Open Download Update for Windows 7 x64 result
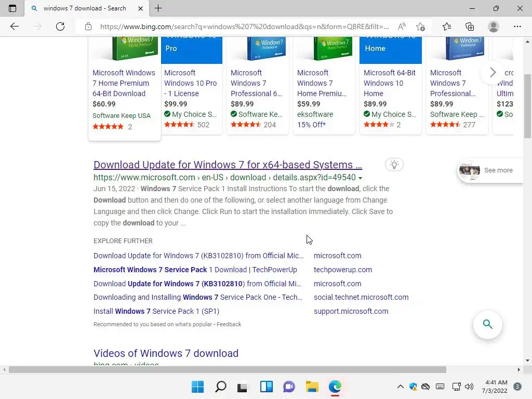Image resolution: width=532 pixels, height=399 pixels. [x=228, y=165]
